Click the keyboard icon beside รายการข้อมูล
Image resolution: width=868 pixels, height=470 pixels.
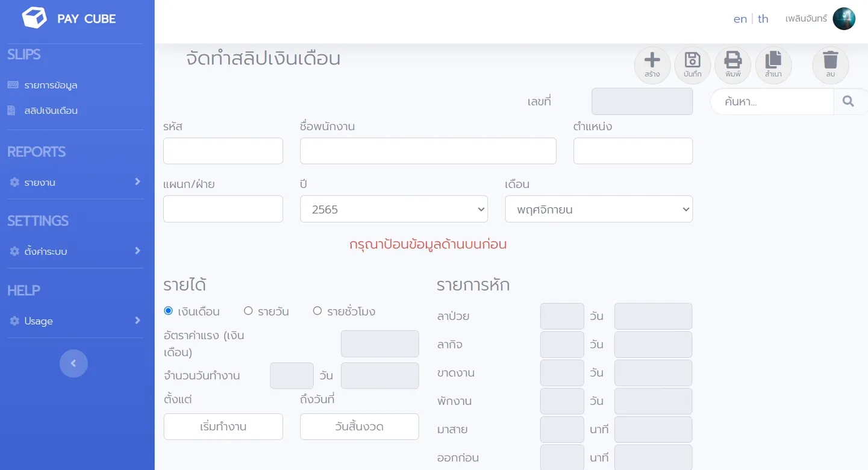[13, 85]
